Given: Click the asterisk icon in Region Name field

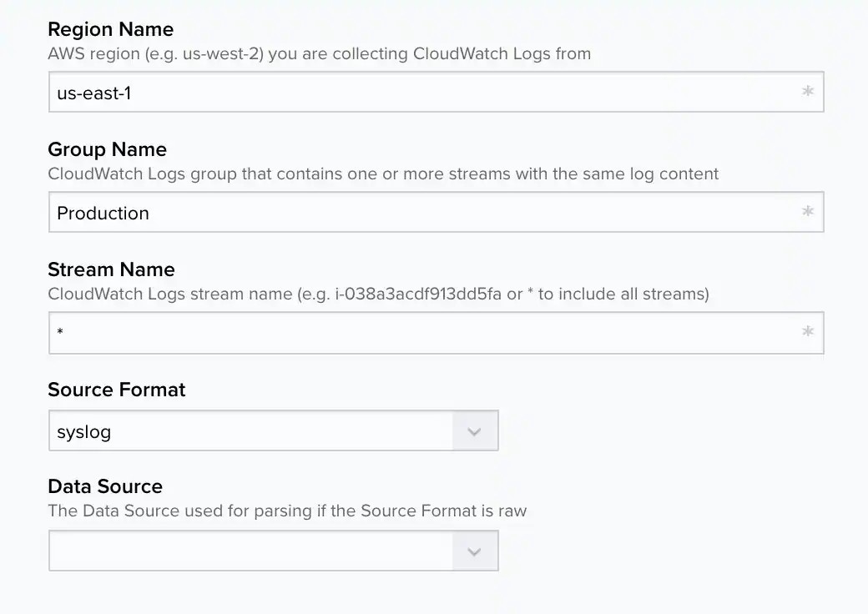Looking at the screenshot, I should tap(807, 92).
